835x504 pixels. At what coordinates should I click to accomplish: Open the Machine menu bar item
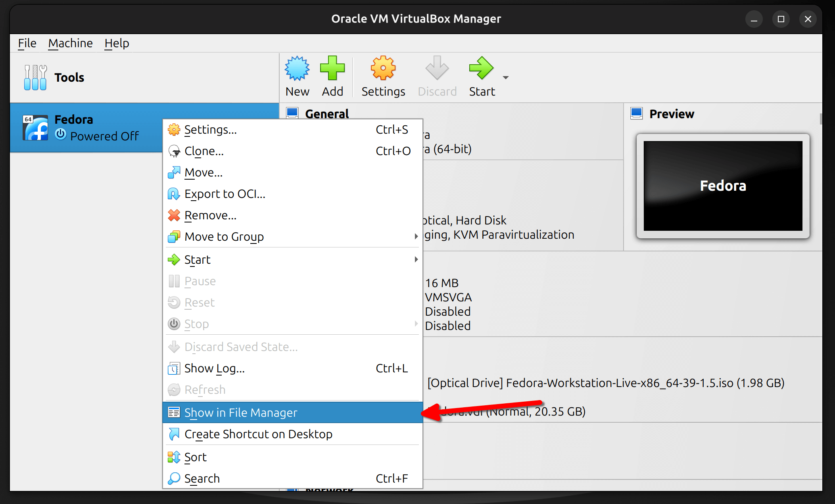click(69, 42)
